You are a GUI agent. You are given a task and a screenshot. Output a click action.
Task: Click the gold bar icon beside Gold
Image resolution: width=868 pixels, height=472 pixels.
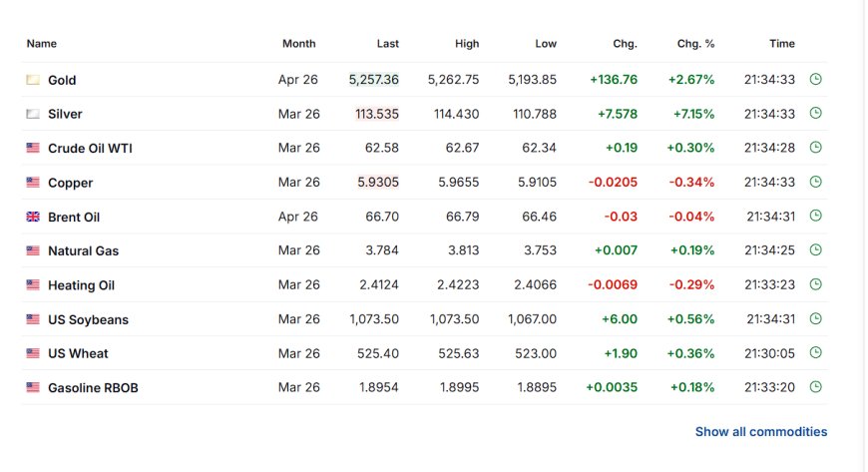[x=33, y=80]
